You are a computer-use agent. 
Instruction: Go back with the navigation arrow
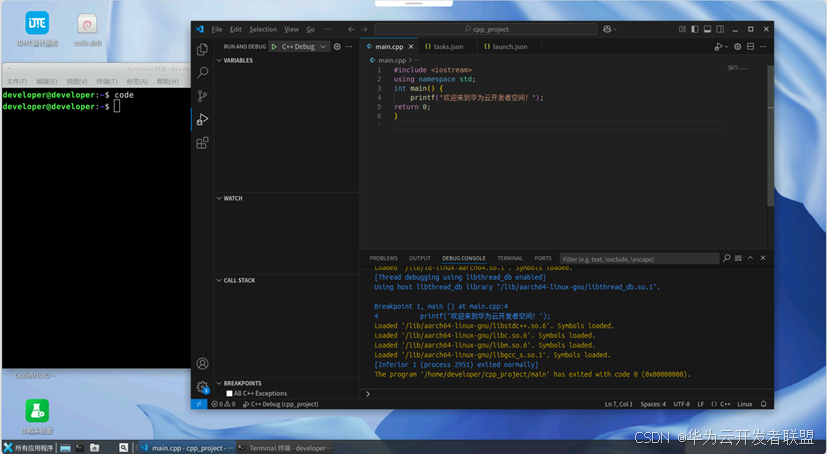[x=351, y=29]
